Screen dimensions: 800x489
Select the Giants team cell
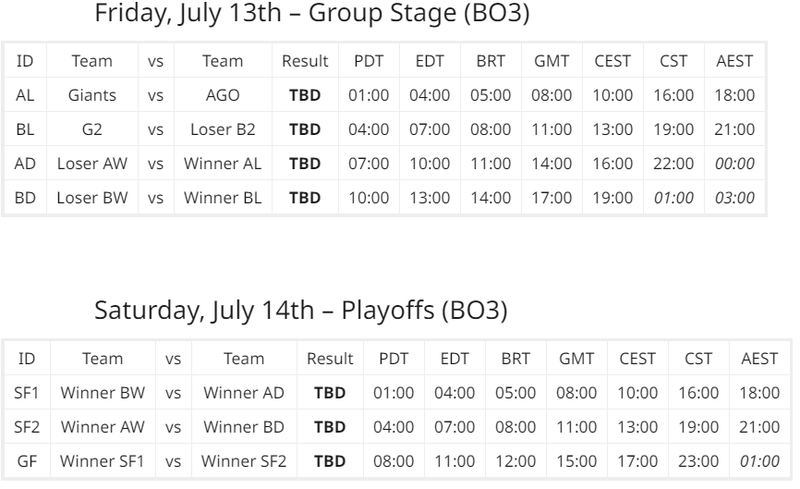tap(92, 95)
